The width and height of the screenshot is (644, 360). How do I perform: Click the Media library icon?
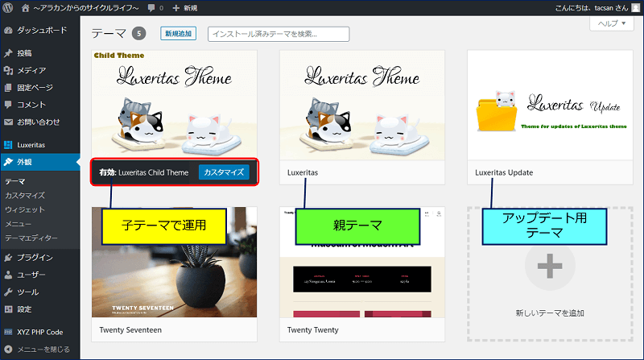[x=8, y=71]
